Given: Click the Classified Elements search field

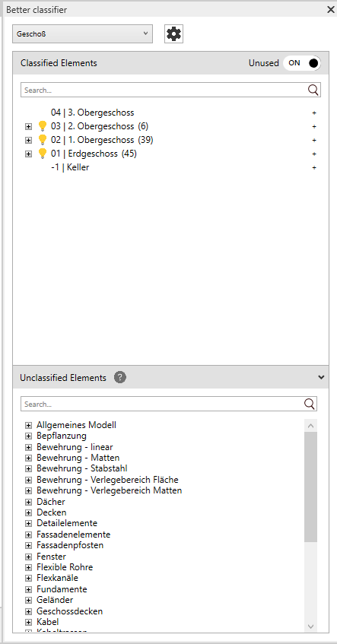Looking at the screenshot, I should (x=164, y=90).
